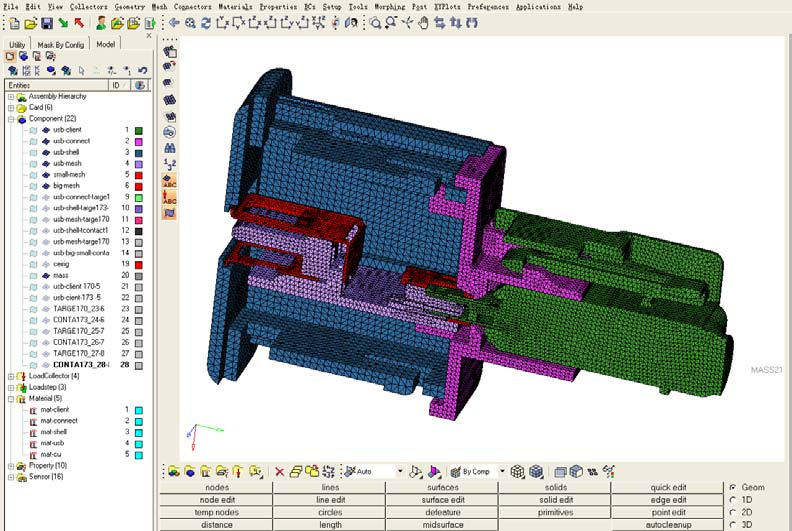Select the Geom radio button

[733, 488]
